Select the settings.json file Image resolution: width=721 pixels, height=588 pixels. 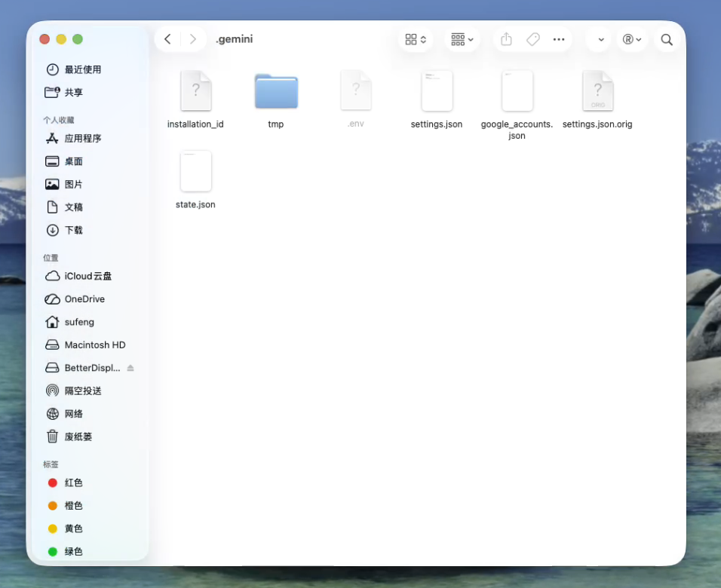[437, 91]
